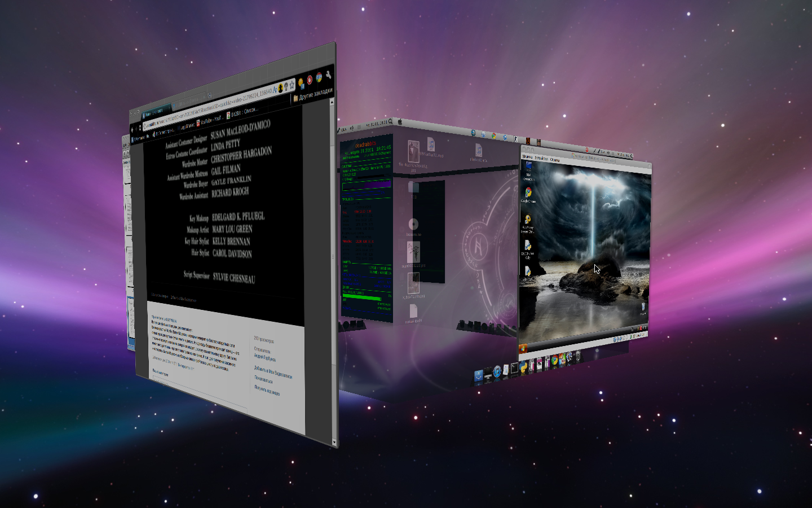812x508 pixels.
Task: Click the round SEO extension icon in Chrome
Action: pyautogui.click(x=319, y=77)
